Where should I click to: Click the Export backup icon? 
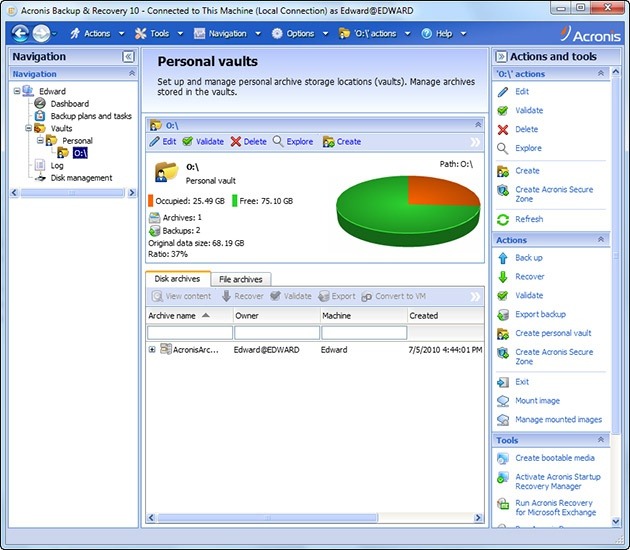(503, 315)
